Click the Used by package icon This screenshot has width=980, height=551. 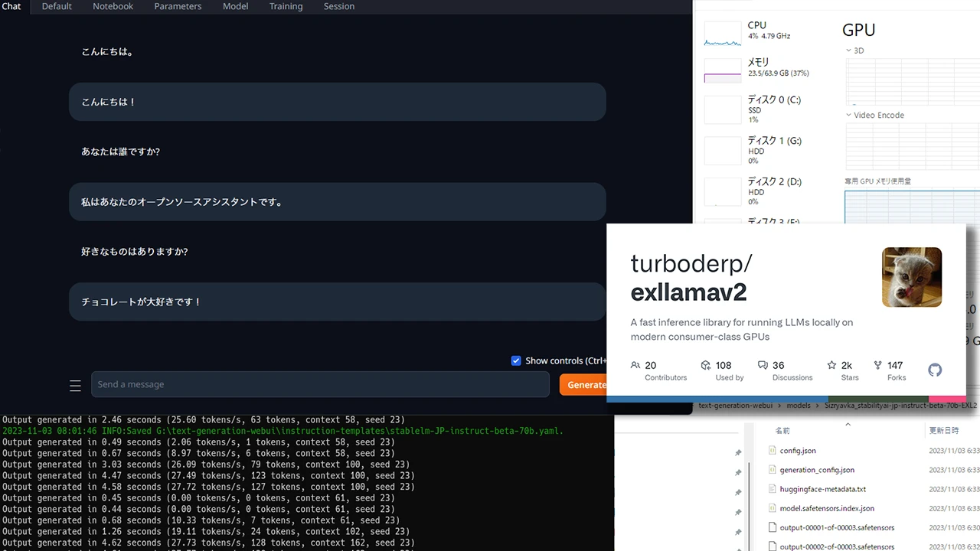click(x=706, y=366)
